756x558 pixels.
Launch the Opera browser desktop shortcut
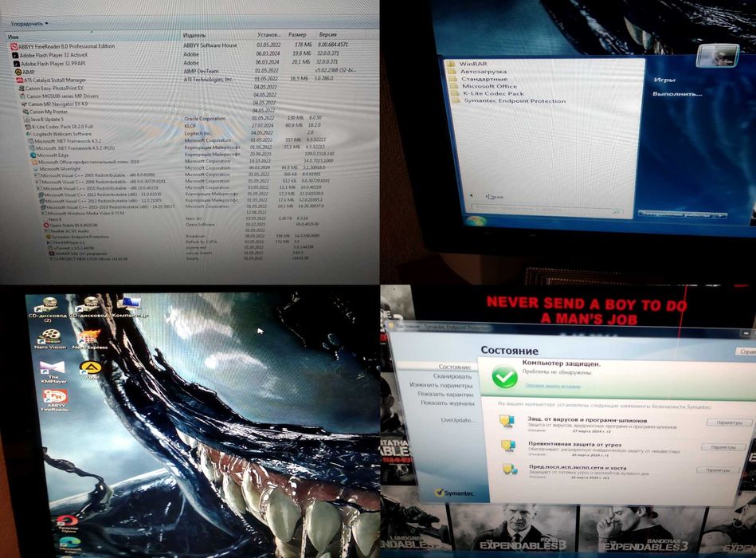(68, 523)
